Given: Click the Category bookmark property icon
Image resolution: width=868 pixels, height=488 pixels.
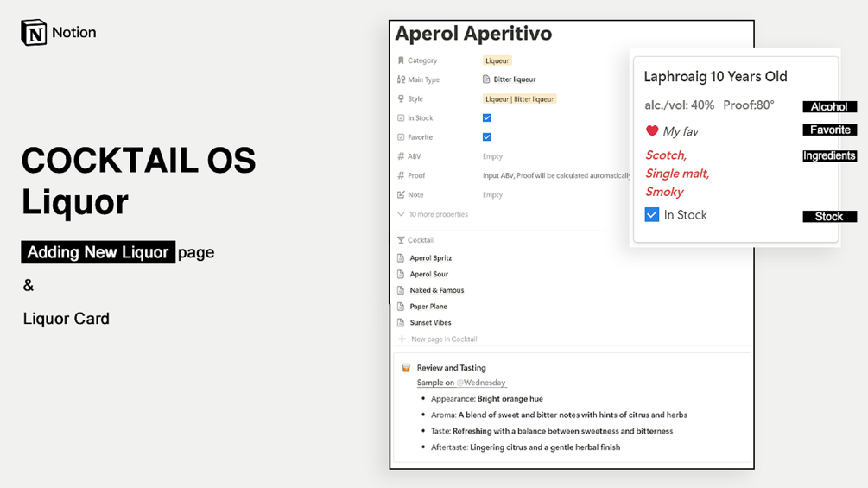Looking at the screenshot, I should pos(401,60).
